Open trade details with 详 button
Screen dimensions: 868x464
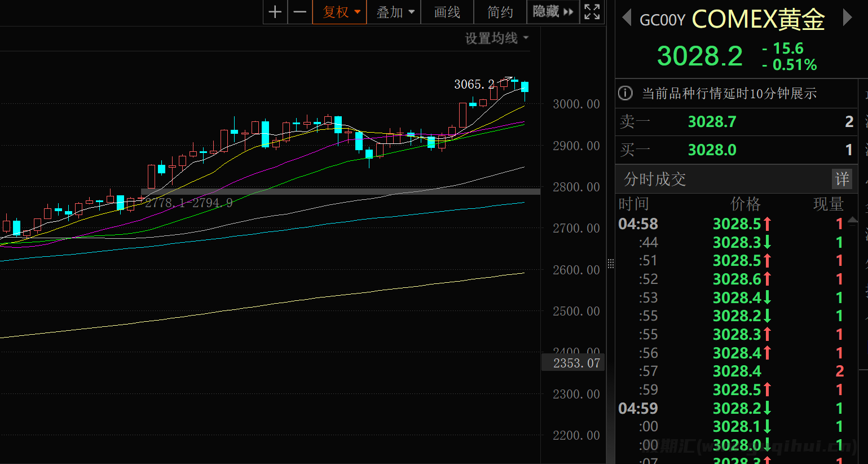[841, 180]
